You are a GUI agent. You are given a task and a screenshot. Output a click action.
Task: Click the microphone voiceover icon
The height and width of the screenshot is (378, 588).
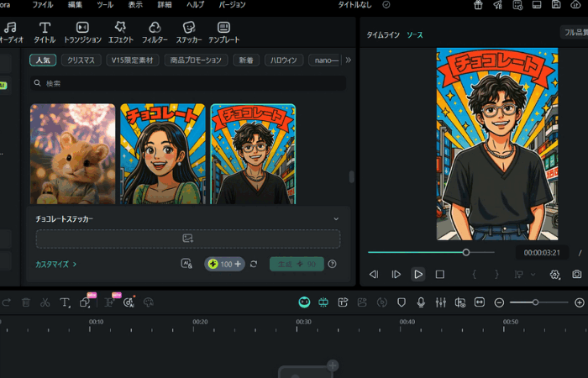click(421, 302)
